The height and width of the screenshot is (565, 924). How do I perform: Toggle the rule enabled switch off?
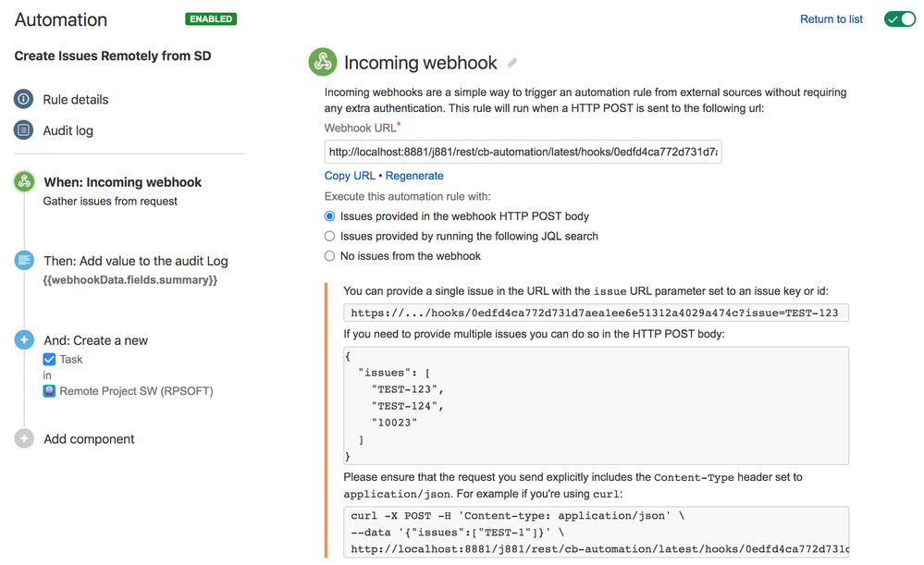coord(899,19)
